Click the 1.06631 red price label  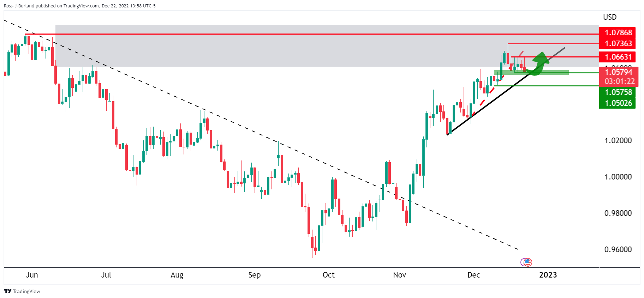tap(618, 57)
